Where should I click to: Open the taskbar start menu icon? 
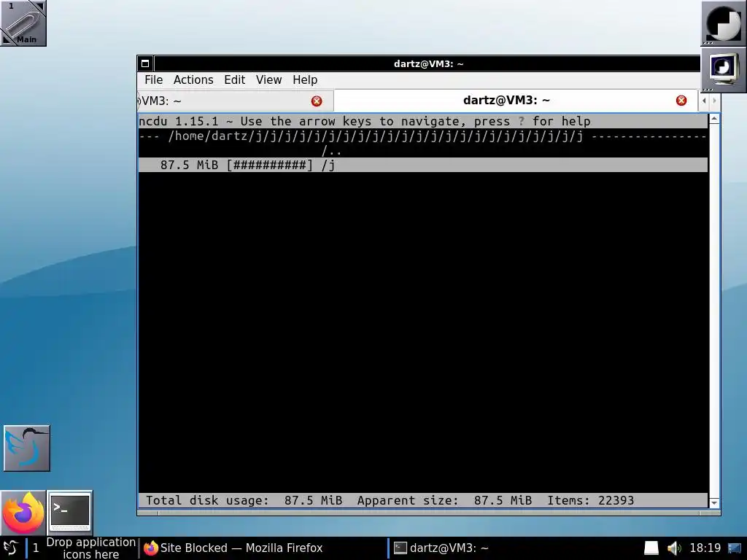[10, 548]
